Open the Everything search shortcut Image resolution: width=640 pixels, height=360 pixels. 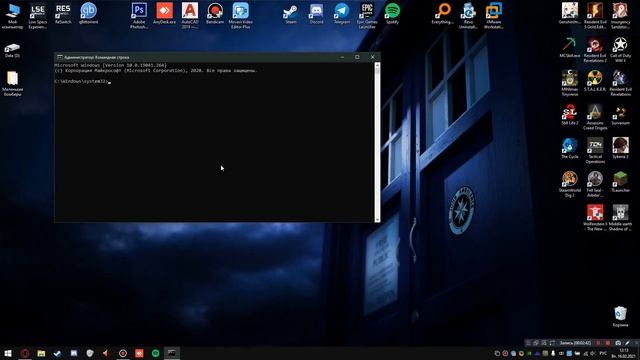[443, 13]
